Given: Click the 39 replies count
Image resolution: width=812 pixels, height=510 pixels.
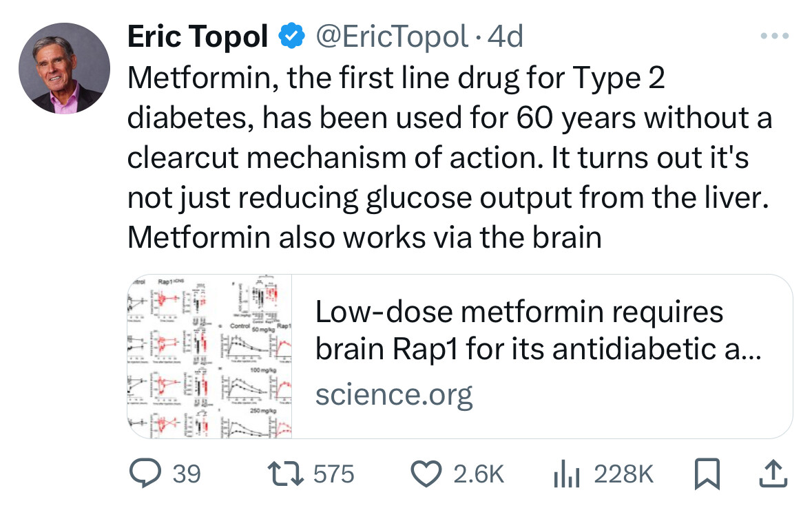Looking at the screenshot, I should click(187, 474).
